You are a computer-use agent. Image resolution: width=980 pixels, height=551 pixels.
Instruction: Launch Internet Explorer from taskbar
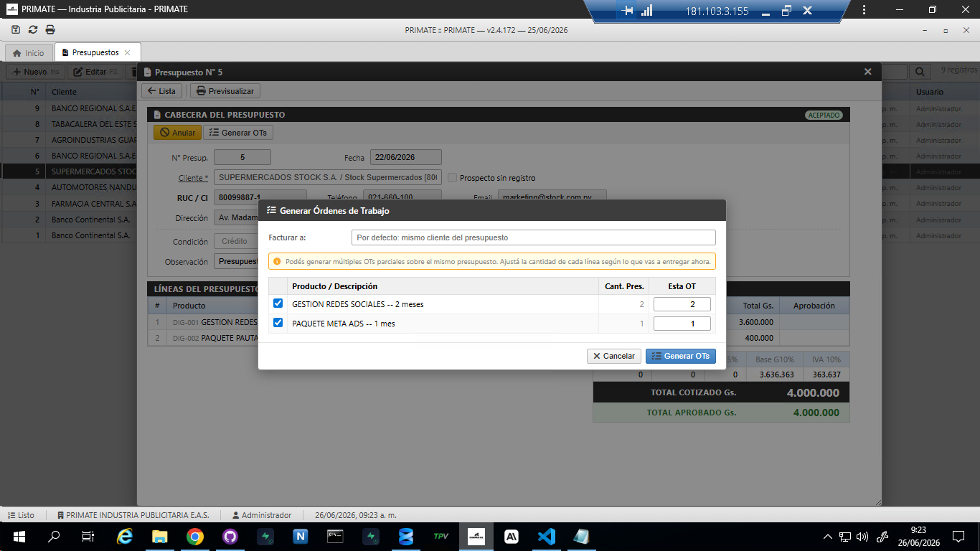(125, 537)
